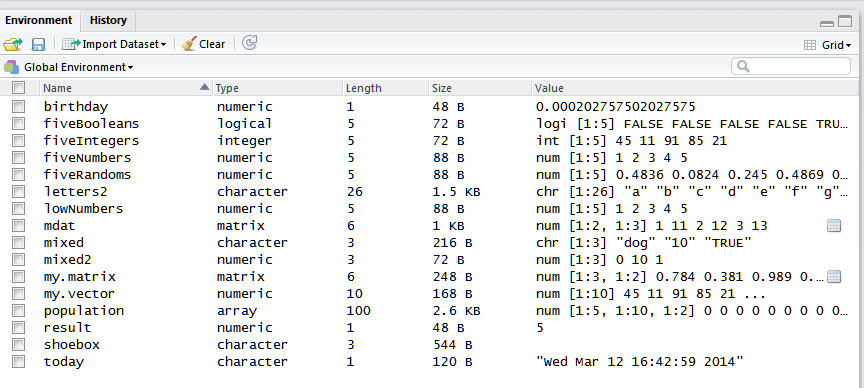Click the Name column sort arrow
The height and width of the screenshot is (388, 864).
(204, 87)
